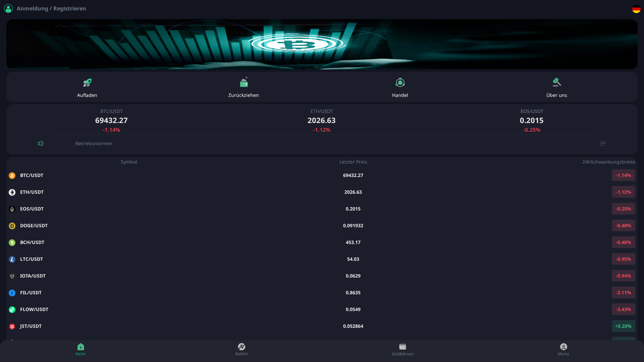Select the Heim navigation button
The height and width of the screenshot is (362, 644).
point(80,350)
